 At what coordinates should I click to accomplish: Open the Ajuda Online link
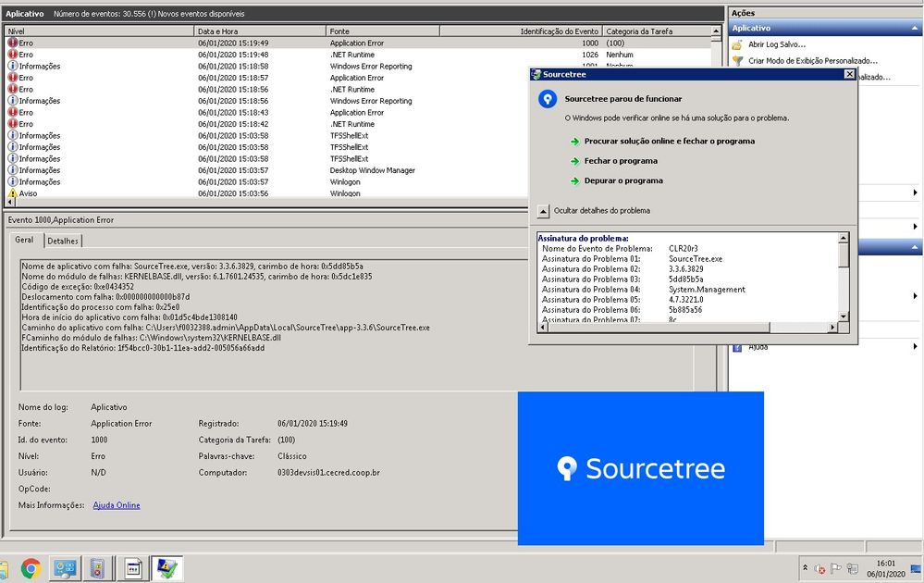117,505
